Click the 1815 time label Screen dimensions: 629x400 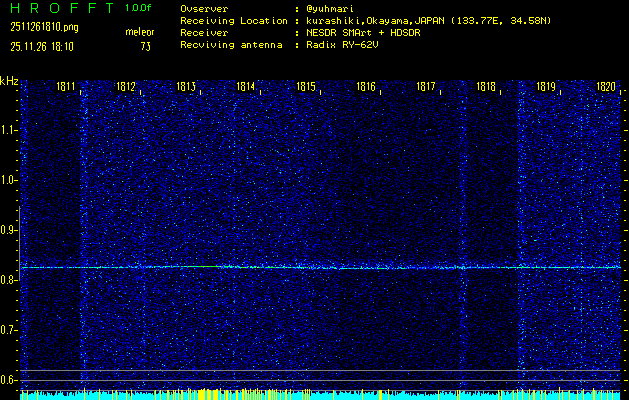[x=307, y=87]
